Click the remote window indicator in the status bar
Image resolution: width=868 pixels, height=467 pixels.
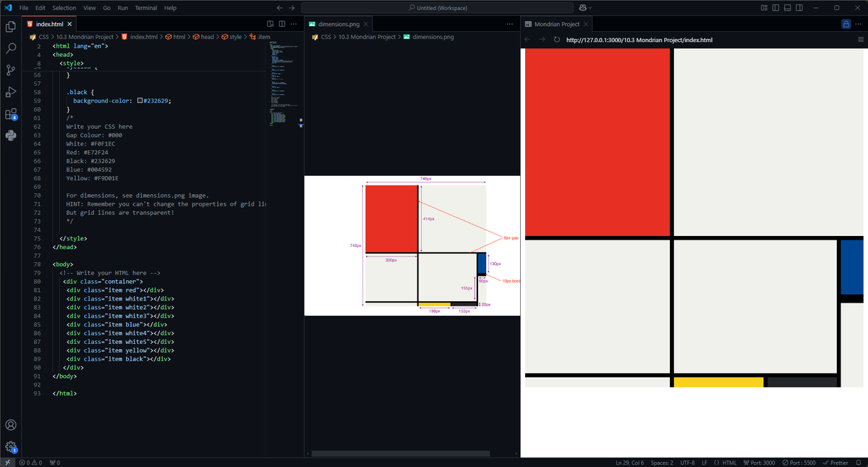point(7,462)
